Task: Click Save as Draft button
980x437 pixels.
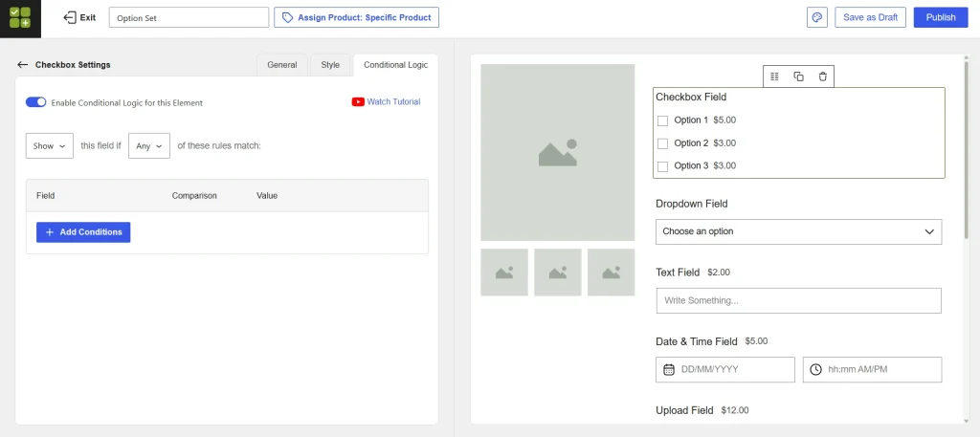Action: [871, 17]
